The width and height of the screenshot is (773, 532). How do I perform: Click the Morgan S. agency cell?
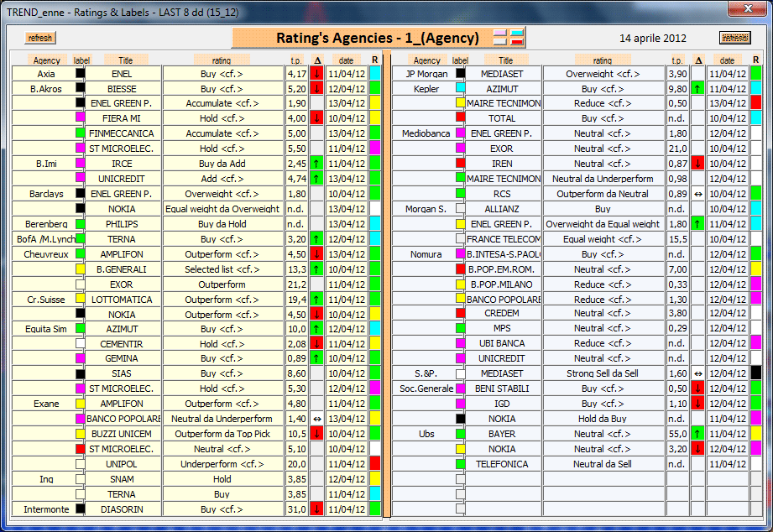coord(426,209)
